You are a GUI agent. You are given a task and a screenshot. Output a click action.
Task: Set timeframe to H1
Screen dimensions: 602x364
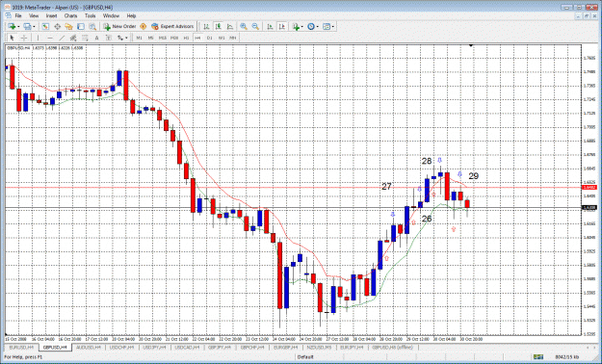click(x=186, y=38)
